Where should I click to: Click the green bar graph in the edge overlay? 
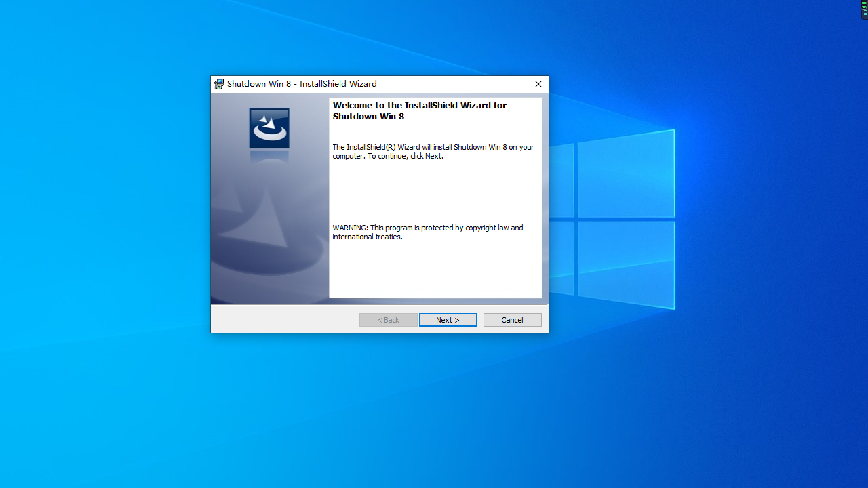point(864,4)
